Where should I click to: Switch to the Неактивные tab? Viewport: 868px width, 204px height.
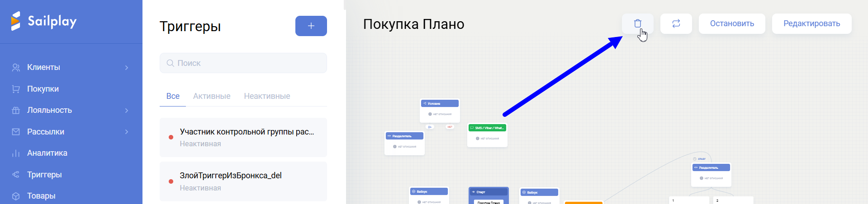pyautogui.click(x=267, y=96)
